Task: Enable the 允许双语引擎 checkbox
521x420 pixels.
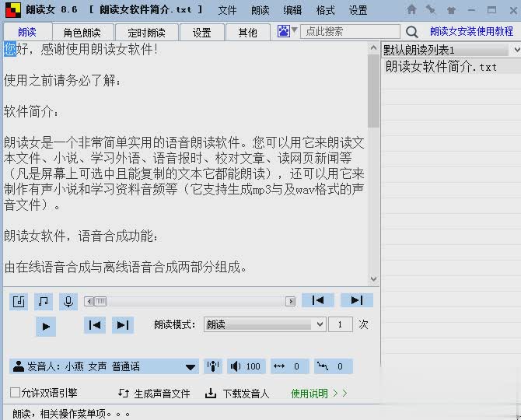Action: 15,393
